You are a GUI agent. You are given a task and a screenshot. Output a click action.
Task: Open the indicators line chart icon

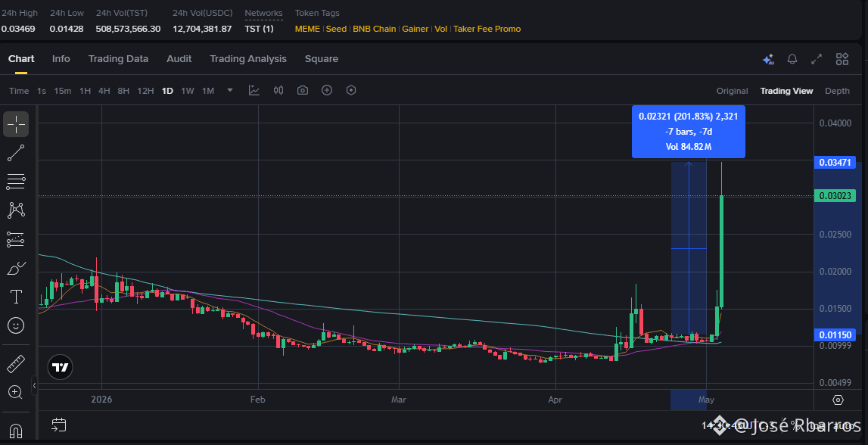tap(254, 90)
